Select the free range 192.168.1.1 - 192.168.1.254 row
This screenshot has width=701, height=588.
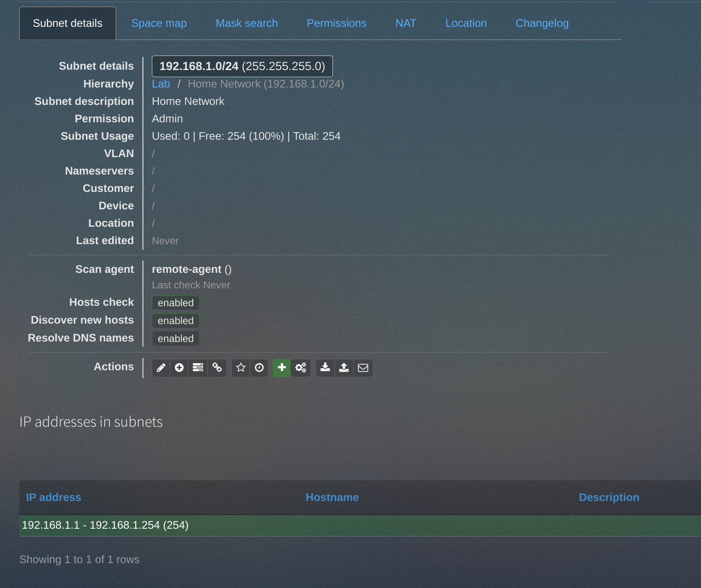[360, 525]
